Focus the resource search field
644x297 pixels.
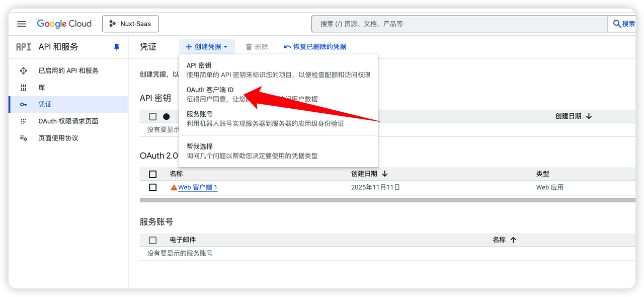[459, 24]
